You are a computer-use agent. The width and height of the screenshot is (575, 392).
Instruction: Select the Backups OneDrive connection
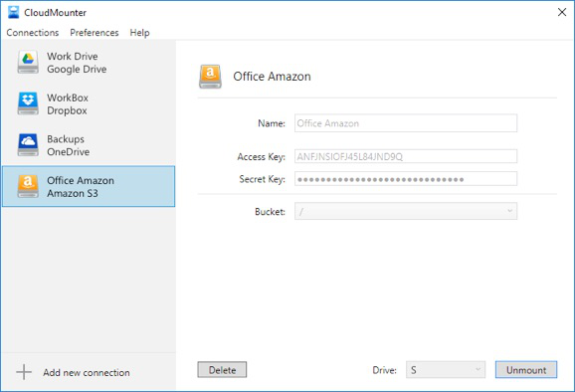tap(89, 145)
